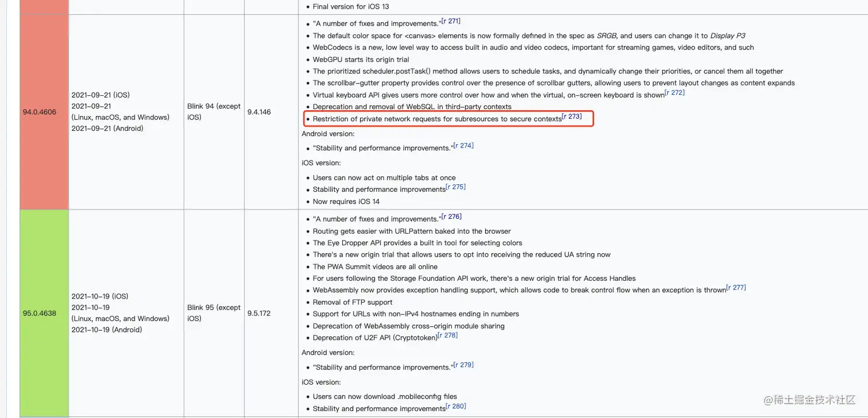This screenshot has width=868, height=418.
Task: Click the 2021-10-19 (Android) release date
Action: [107, 330]
